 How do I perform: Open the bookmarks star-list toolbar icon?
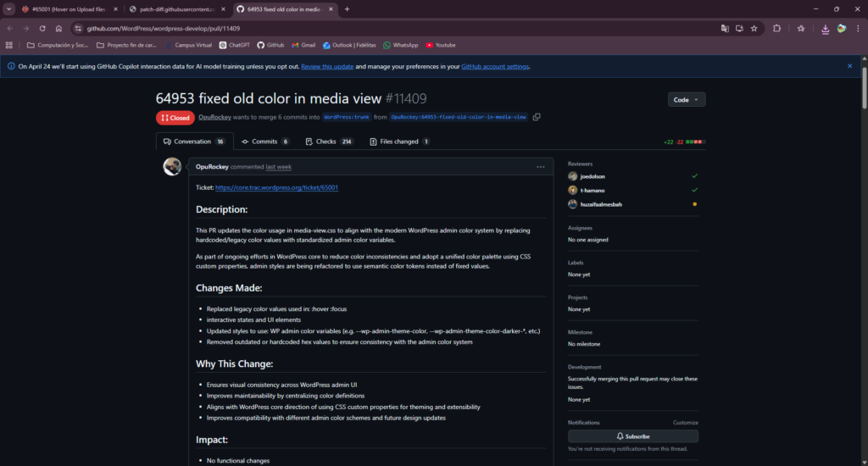point(801,28)
